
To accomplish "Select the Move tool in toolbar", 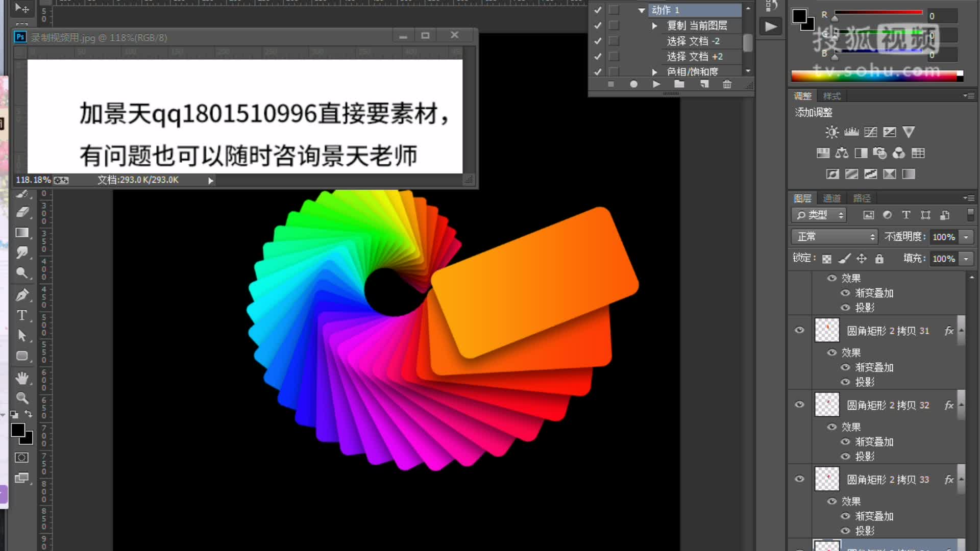I will [x=21, y=8].
